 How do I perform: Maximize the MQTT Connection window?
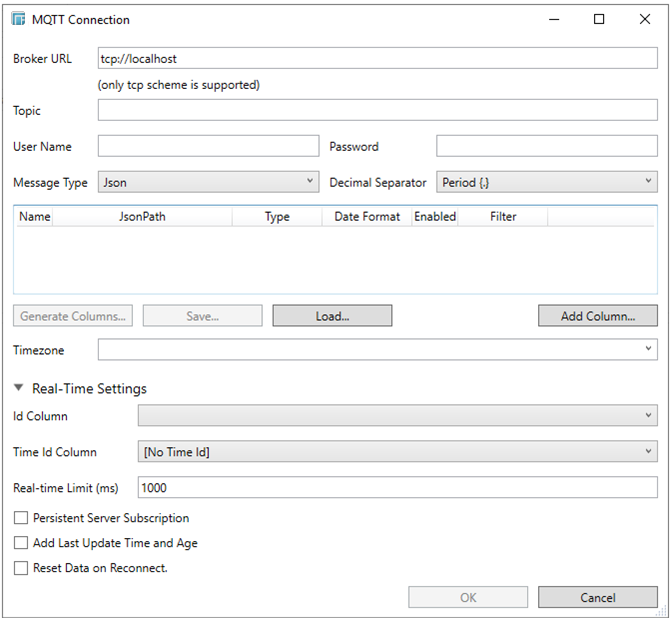(x=599, y=19)
